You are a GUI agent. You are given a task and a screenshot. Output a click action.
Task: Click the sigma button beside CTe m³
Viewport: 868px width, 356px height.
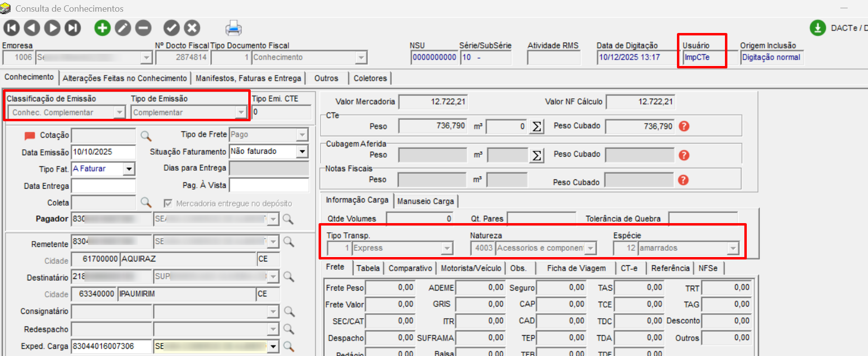536,127
